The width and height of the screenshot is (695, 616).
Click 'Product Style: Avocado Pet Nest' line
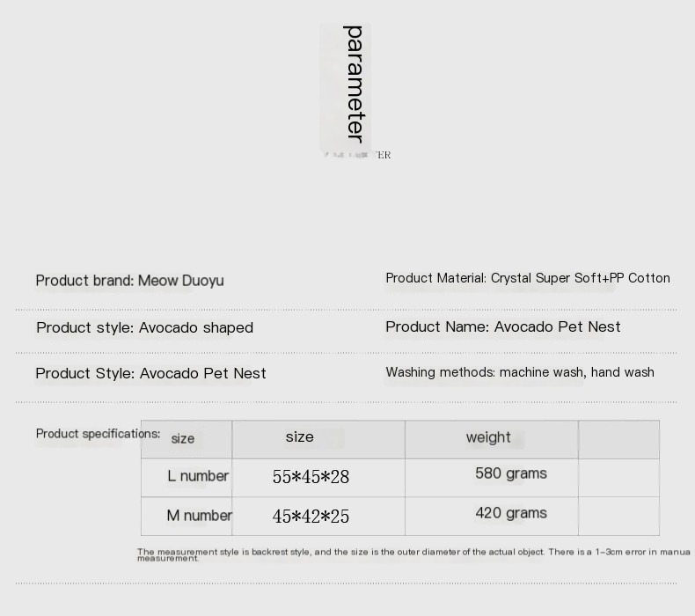pyautogui.click(x=150, y=373)
